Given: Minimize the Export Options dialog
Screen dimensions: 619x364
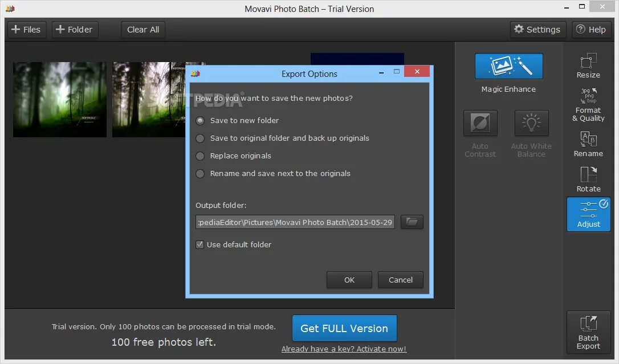Looking at the screenshot, I should point(381,72).
